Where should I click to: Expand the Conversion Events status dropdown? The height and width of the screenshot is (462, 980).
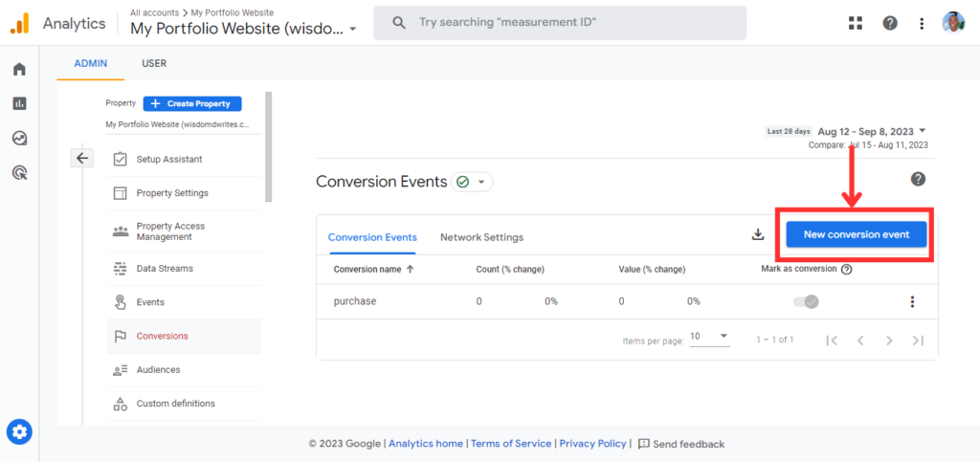tap(472, 182)
